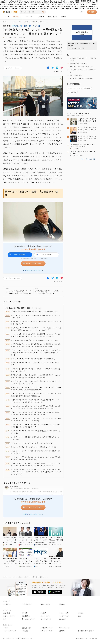Click lower Hatena bookmark icon
This screenshot has height=644, width=100.
(57, 278)
